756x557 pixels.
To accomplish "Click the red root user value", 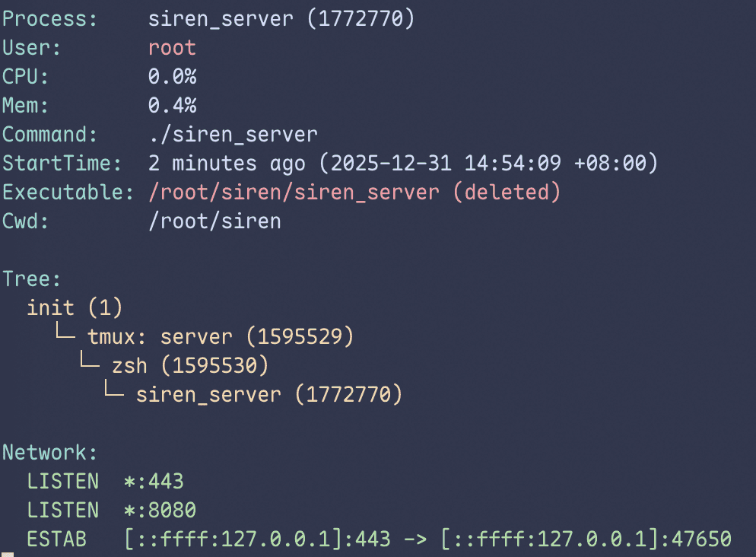I will click(x=172, y=47).
